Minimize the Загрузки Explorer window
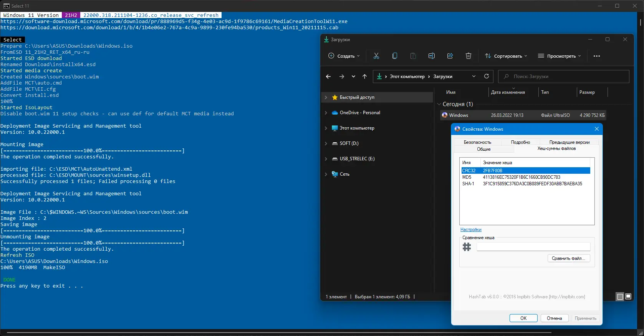 590,40
